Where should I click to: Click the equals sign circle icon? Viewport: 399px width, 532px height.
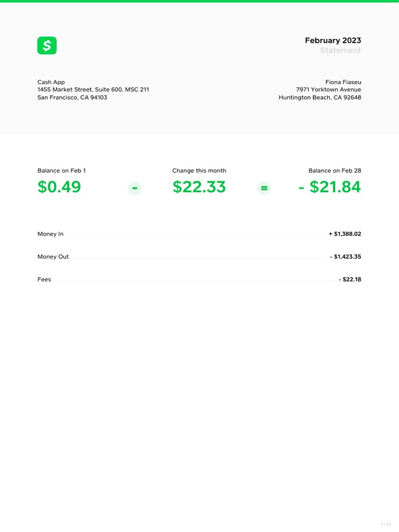coord(264,188)
